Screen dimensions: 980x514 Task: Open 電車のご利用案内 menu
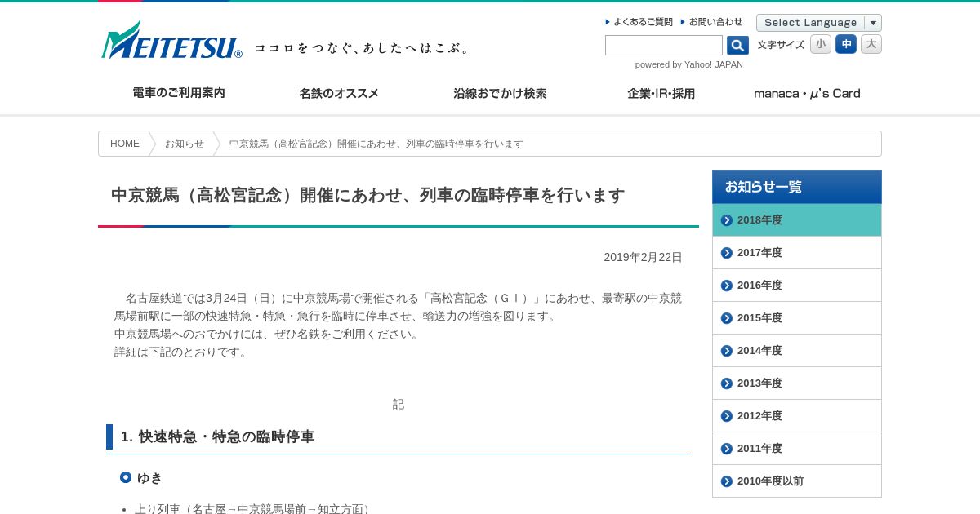(179, 93)
